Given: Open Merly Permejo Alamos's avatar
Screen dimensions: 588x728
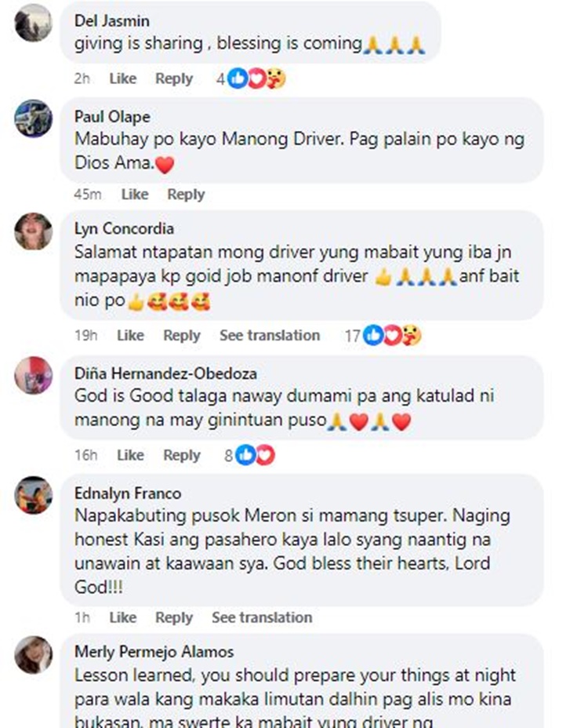Looking at the screenshot, I should click(34, 654).
